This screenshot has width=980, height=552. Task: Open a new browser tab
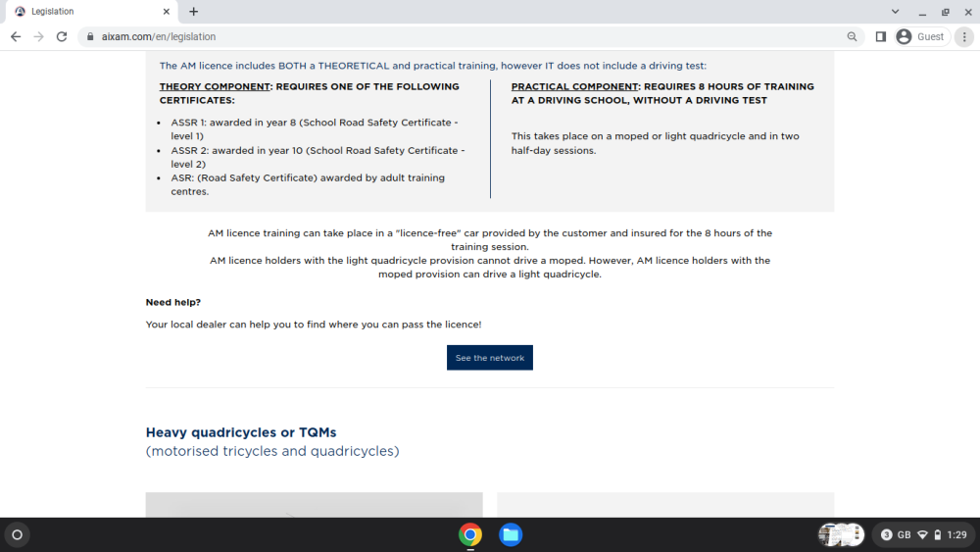pyautogui.click(x=194, y=11)
